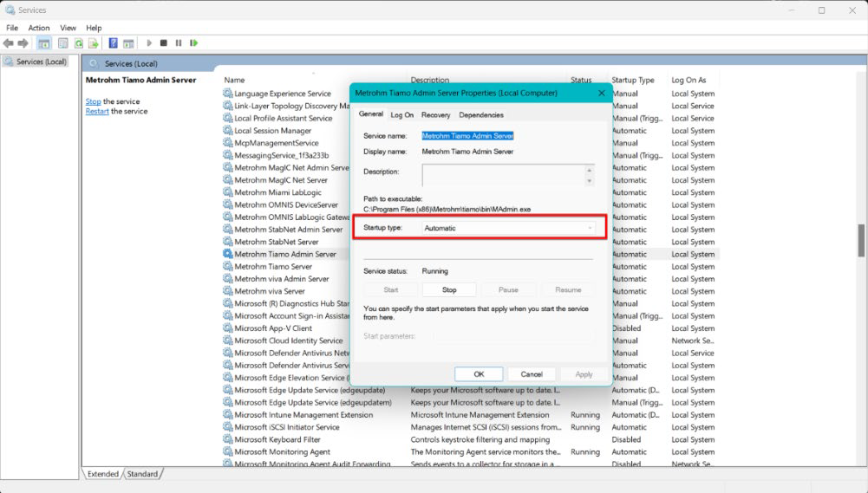Select the Microsoft iSCSI Initiator Service row

coord(469,427)
